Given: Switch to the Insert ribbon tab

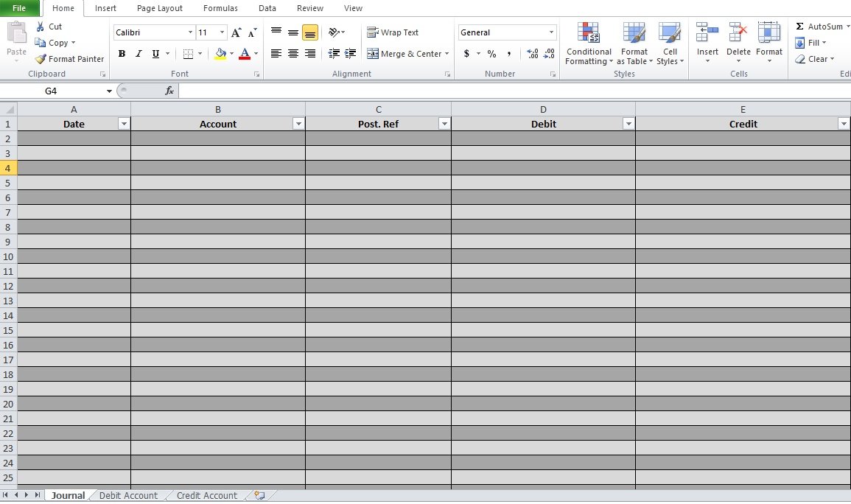Looking at the screenshot, I should coord(105,8).
